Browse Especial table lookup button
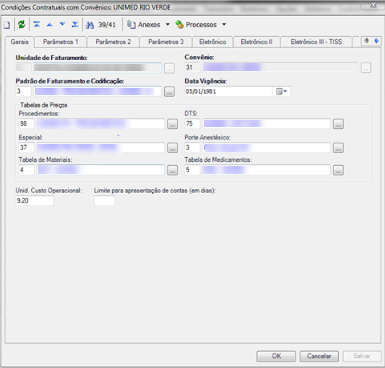This screenshot has width=385, height=368. point(172,148)
